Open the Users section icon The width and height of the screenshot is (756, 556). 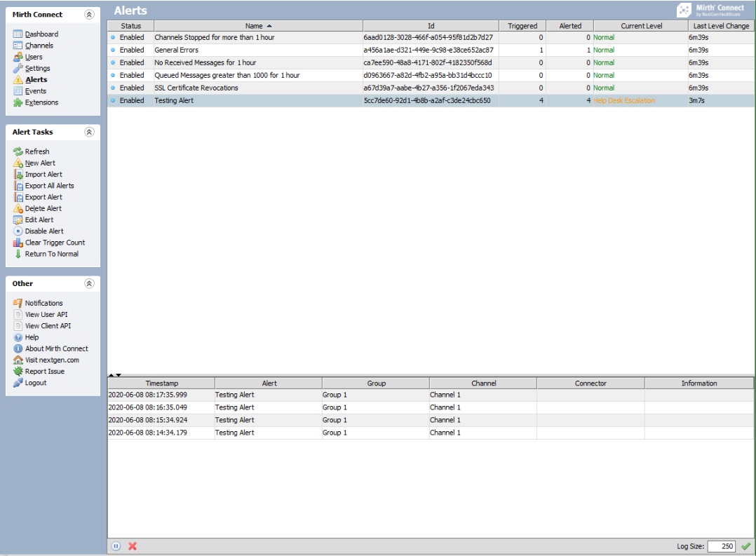tap(18, 57)
